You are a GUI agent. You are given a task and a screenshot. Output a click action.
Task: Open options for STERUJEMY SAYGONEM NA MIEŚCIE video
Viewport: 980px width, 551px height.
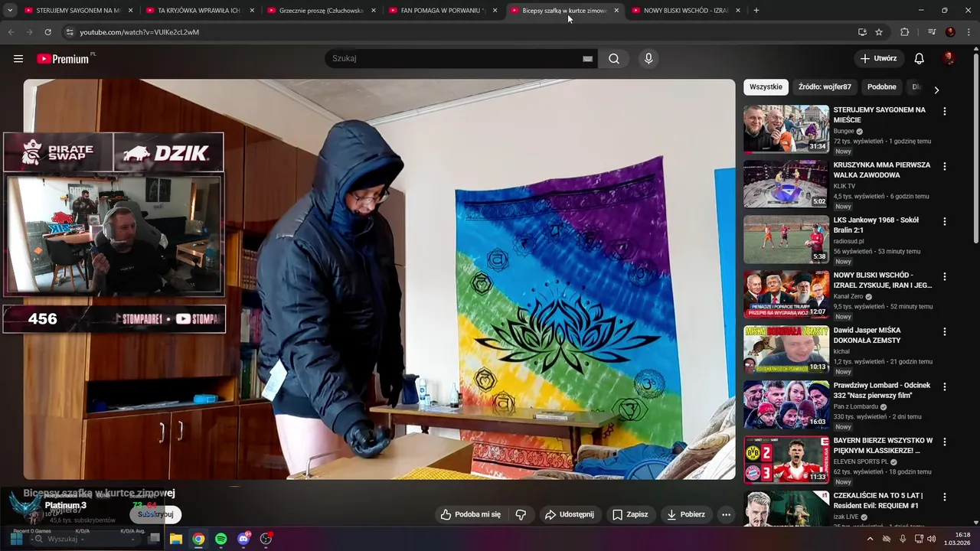pyautogui.click(x=944, y=111)
